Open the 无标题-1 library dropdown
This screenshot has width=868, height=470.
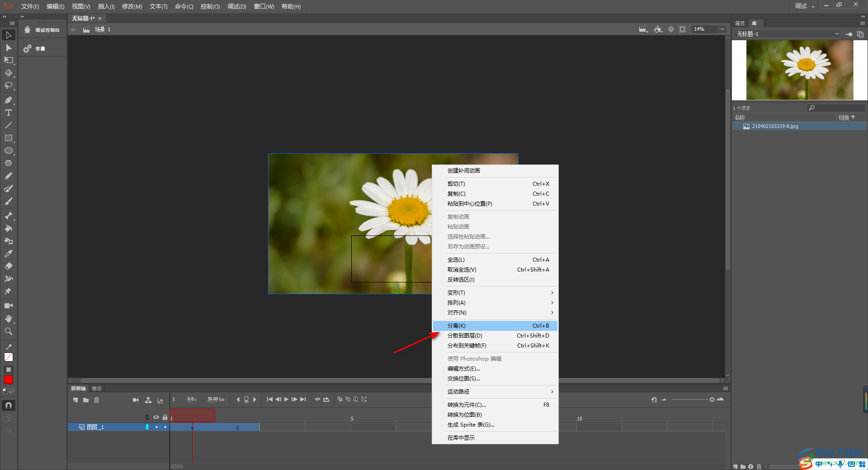pyautogui.click(x=788, y=34)
